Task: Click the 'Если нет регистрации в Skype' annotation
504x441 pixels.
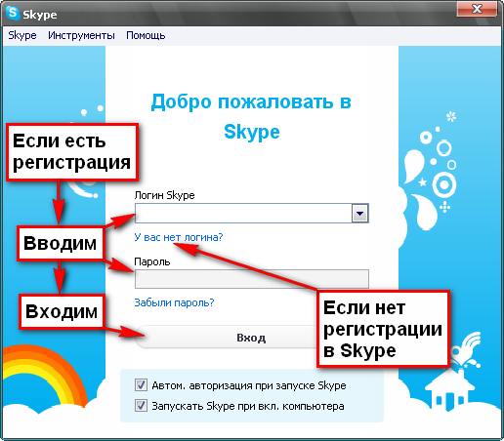Action: click(x=383, y=329)
